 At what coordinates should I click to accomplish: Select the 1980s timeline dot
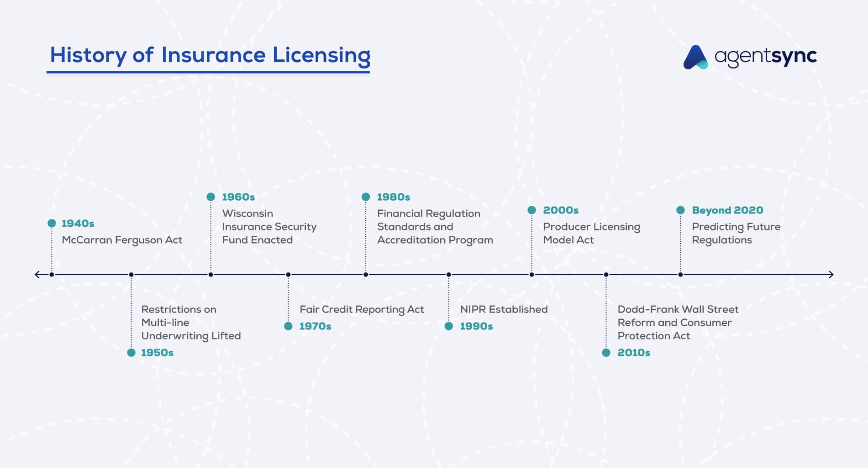(366, 197)
